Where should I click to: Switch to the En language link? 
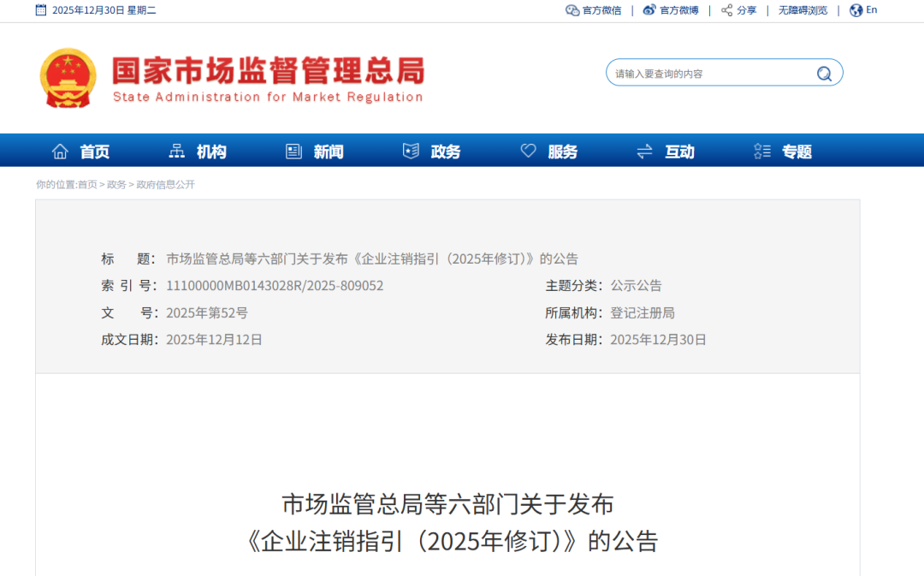pos(872,10)
